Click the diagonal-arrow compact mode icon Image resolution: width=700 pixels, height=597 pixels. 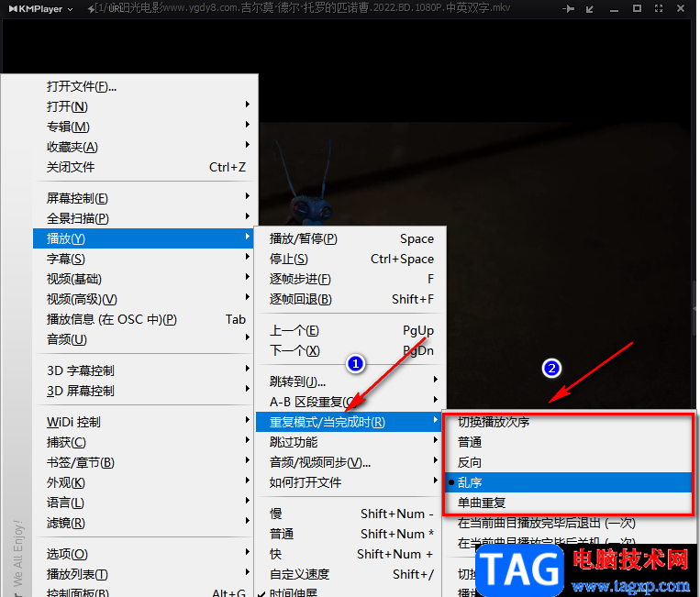point(590,8)
